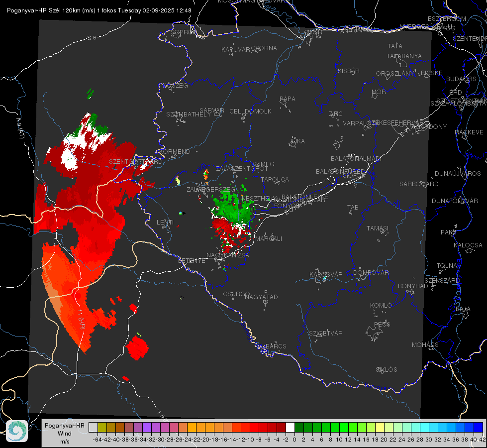Click the RACKEVE label
Screen dimensions: 487x448
[469, 132]
